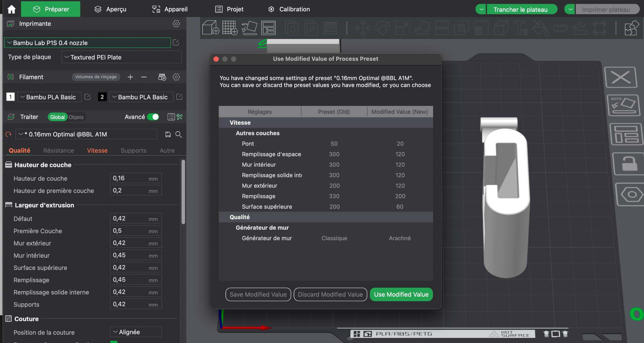Click the Use Modified Value button
Viewport: 644px width, 343px height.
401,295
